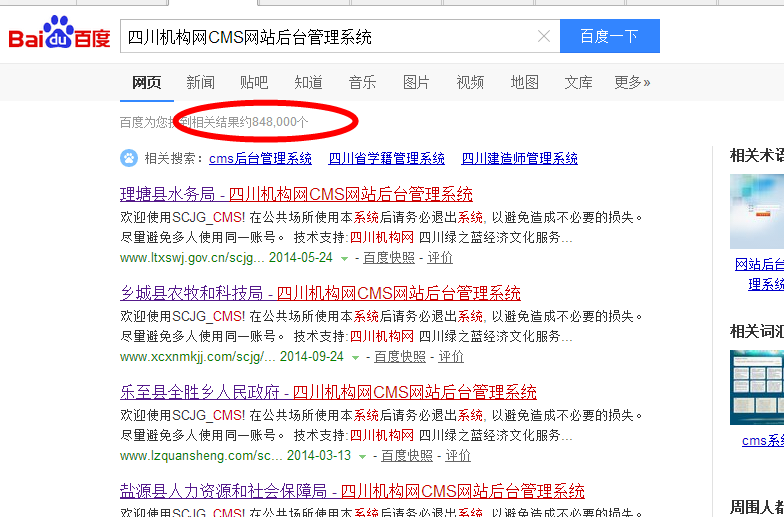
Task: Open the 音乐 tab
Action: pos(362,82)
